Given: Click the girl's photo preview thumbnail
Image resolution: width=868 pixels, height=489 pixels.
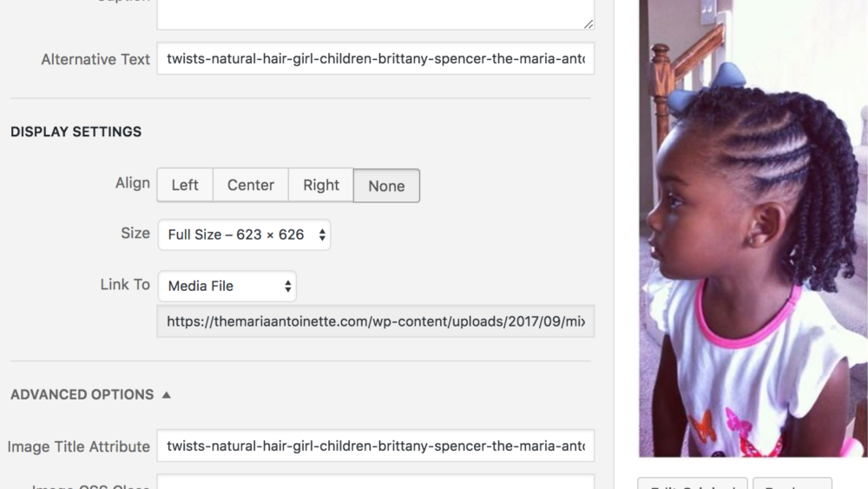Looking at the screenshot, I should point(752,228).
